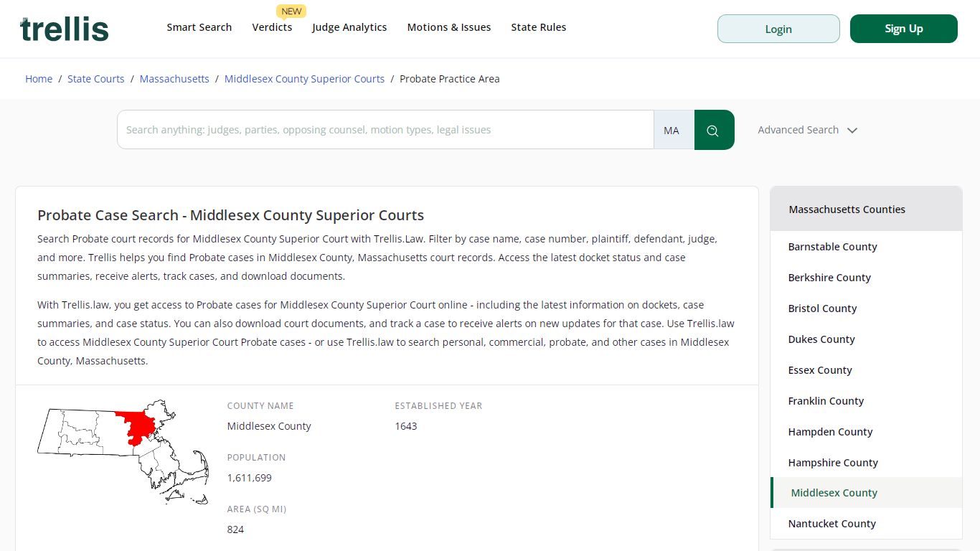Click the area value 824
This screenshot has height=551, width=980.
click(235, 529)
